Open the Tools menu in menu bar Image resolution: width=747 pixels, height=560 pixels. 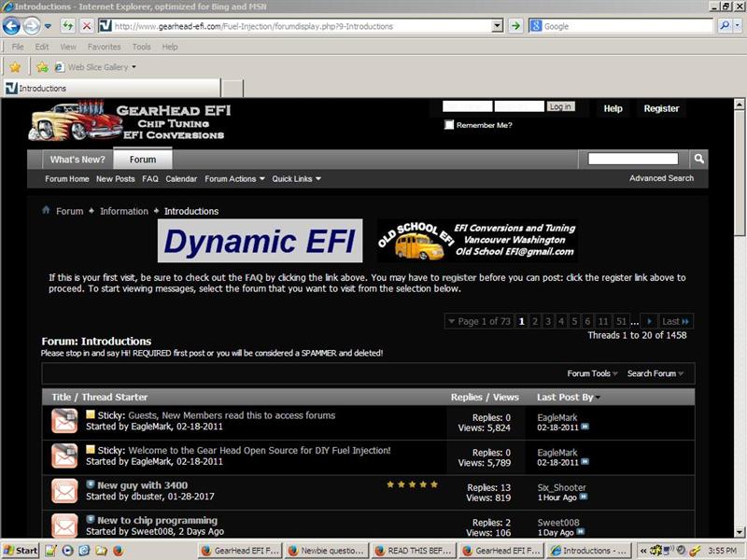[x=141, y=47]
